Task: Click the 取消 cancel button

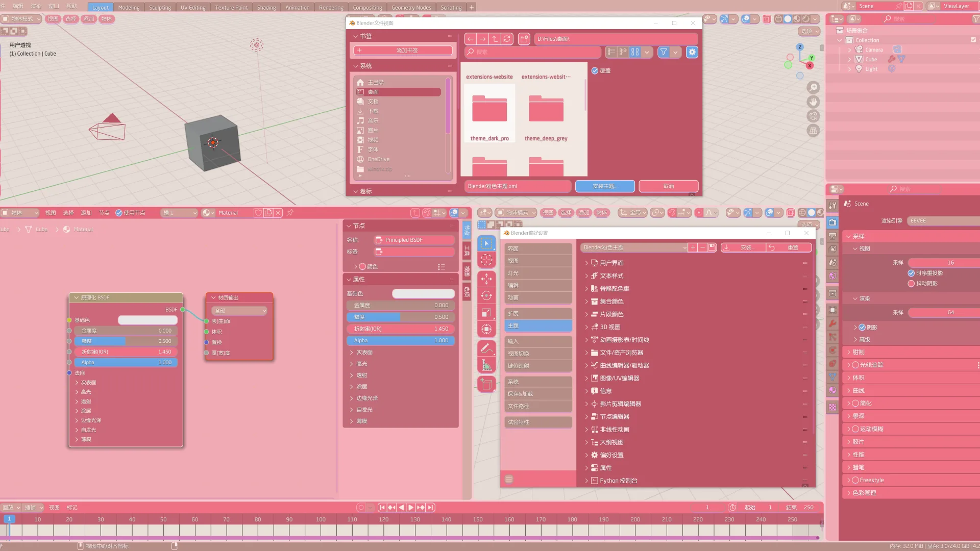Action: 668,186
